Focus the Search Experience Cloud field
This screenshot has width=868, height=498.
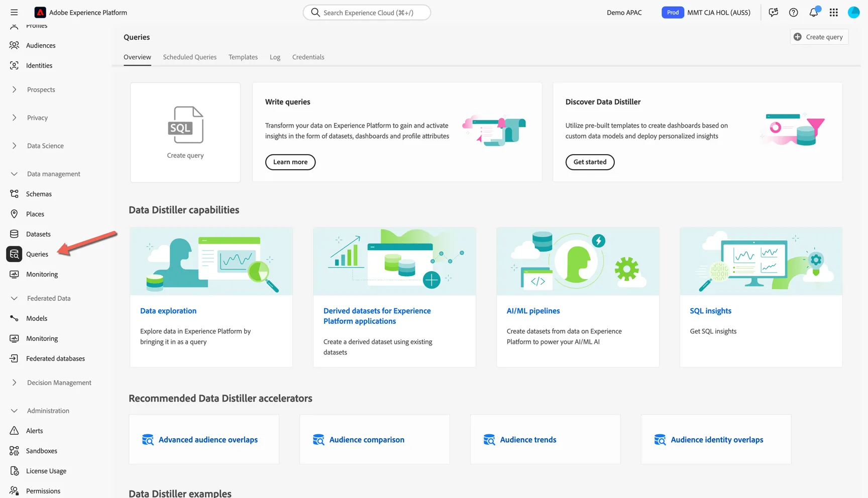coord(367,13)
